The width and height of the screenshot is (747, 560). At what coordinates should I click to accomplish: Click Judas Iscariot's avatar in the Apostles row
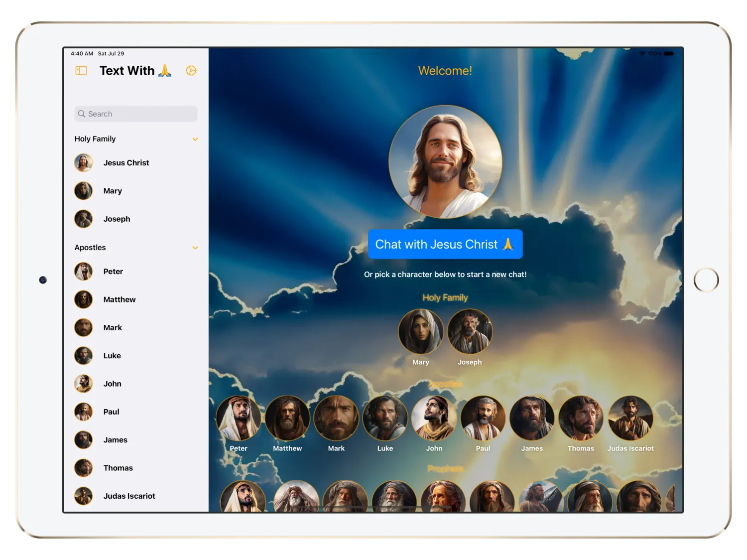pos(630,418)
